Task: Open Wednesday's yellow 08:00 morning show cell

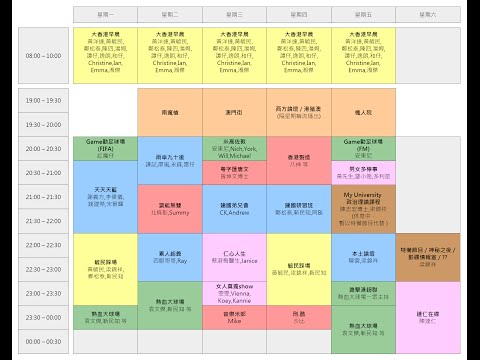Action: [x=234, y=56]
